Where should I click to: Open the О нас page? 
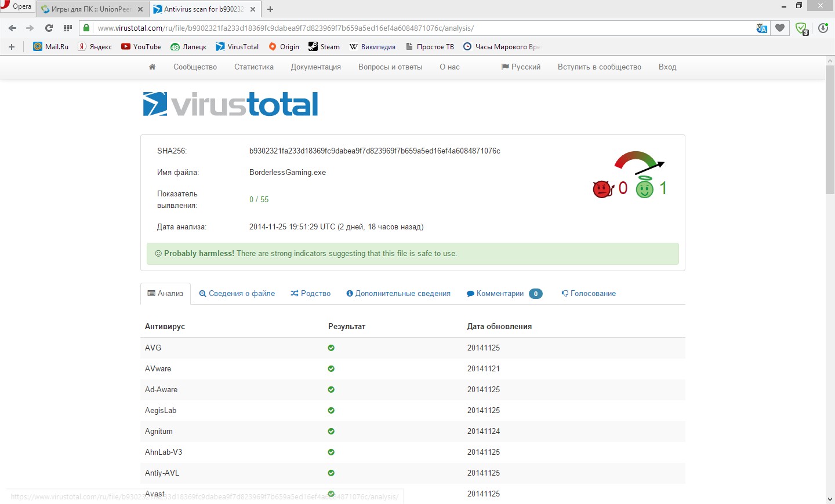pyautogui.click(x=449, y=67)
